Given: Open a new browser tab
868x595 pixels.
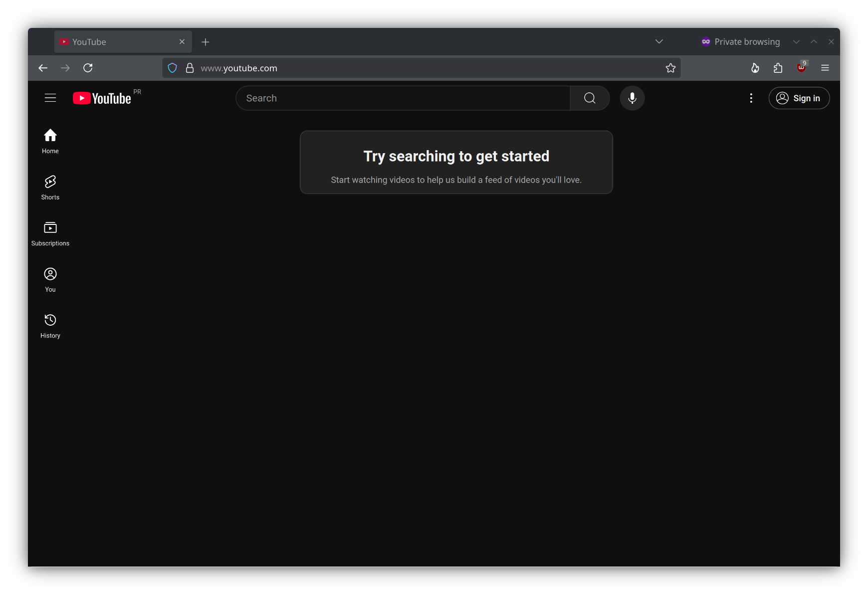Looking at the screenshot, I should (206, 42).
